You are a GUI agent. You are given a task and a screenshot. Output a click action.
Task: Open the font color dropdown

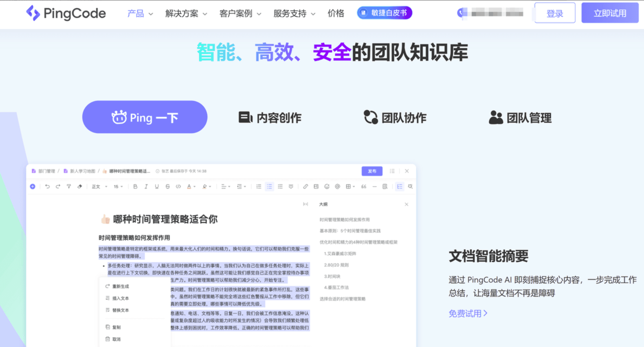191,187
